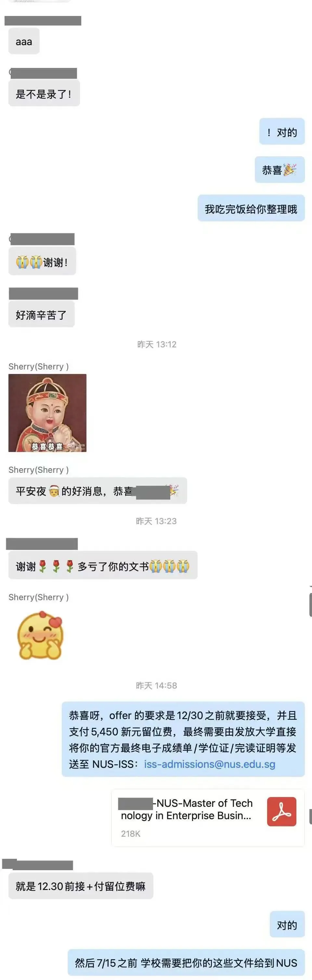Viewport: 312px width, 980px height.
Task: Select the '就是12.30前接+付留位费嘛' message
Action: click(81, 886)
